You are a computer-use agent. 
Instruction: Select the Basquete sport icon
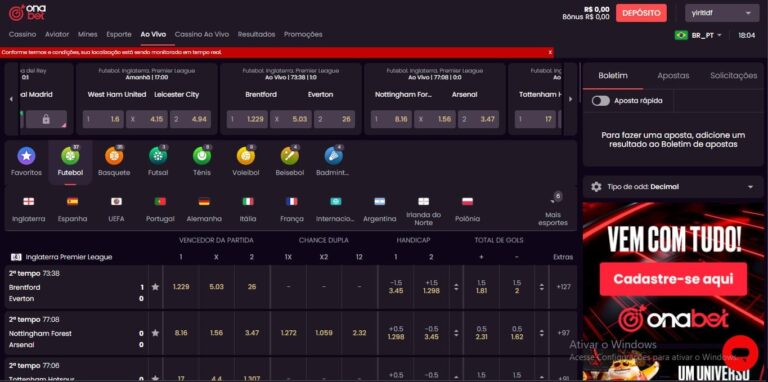click(x=114, y=156)
